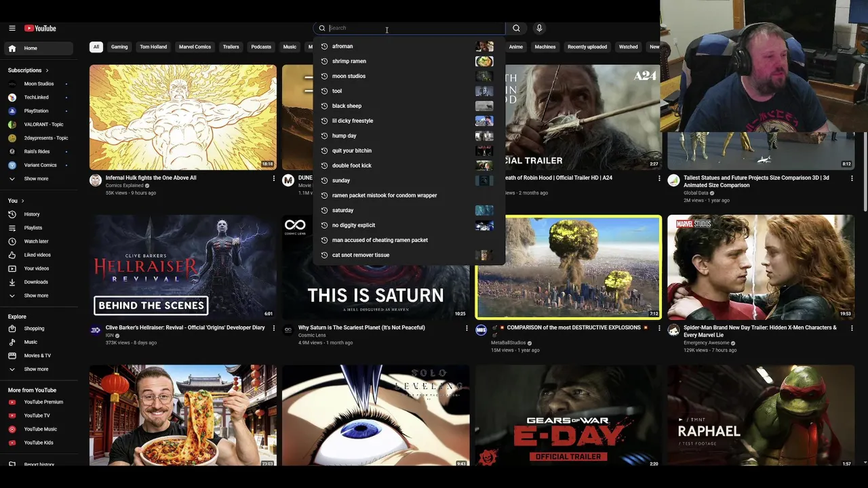Open the Raphael TMNT test footage thumbnail
868x488 pixels.
pyautogui.click(x=761, y=416)
